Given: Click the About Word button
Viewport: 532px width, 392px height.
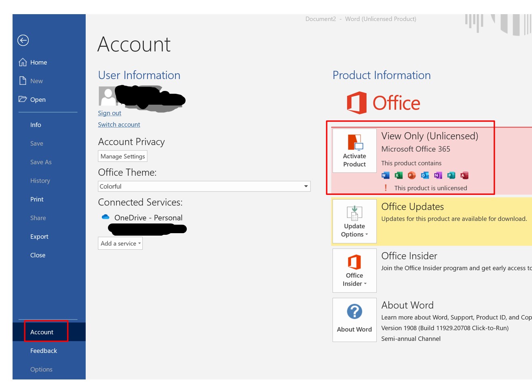Looking at the screenshot, I should [x=355, y=320].
